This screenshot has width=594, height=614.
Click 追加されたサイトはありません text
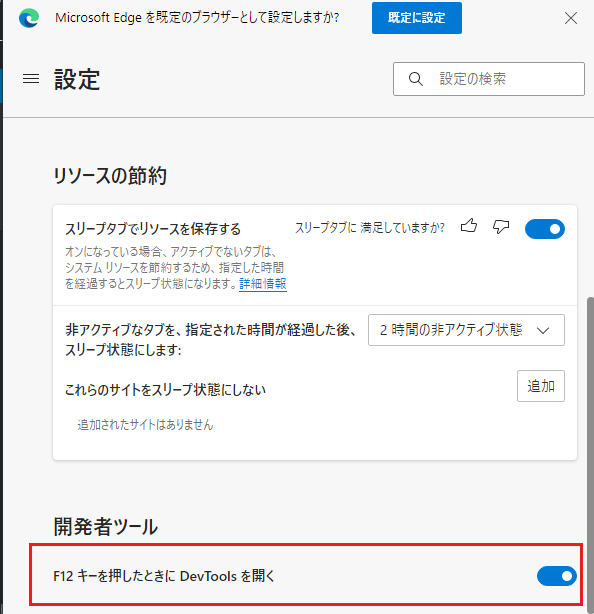click(145, 424)
